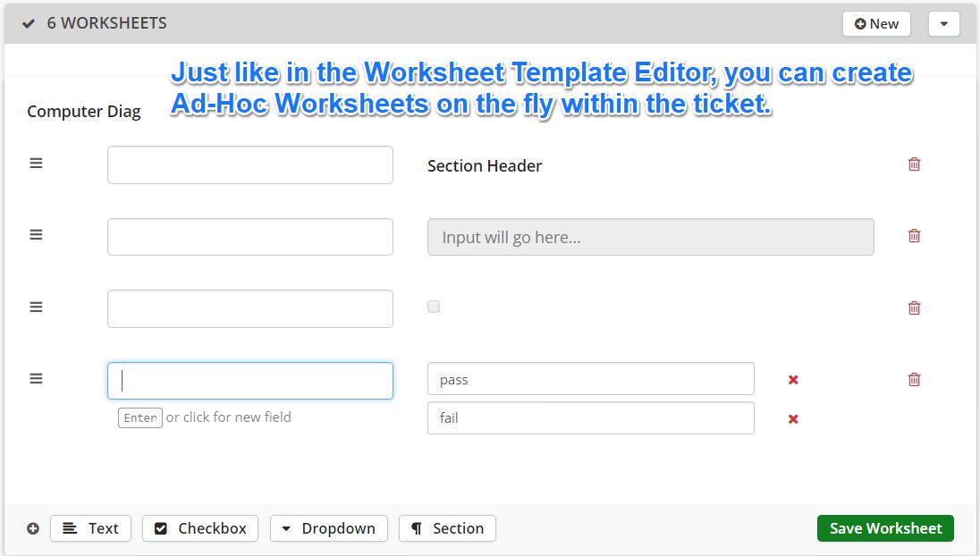980x556 pixels.
Task: Delete the dropdown row via trash icon
Action: 914,379
